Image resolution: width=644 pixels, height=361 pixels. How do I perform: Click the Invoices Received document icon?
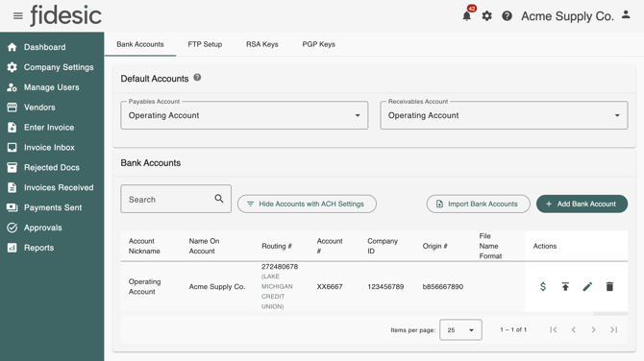tap(12, 187)
